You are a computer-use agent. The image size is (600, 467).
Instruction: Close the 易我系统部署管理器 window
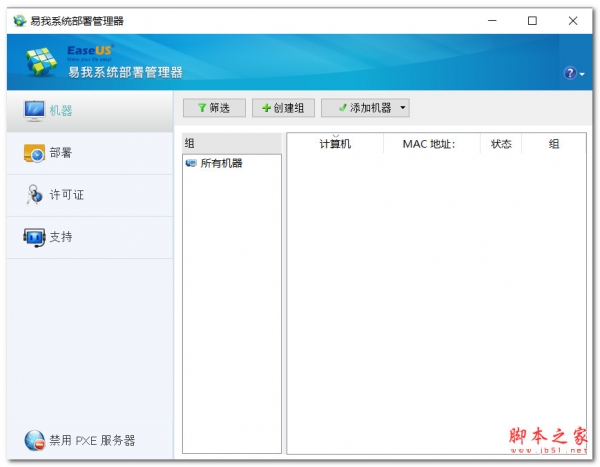[x=572, y=21]
